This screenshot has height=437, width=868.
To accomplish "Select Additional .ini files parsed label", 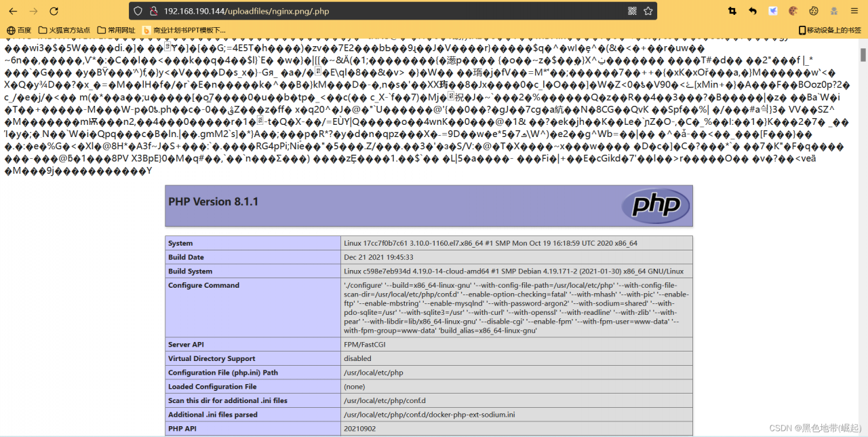I will tap(253, 415).
